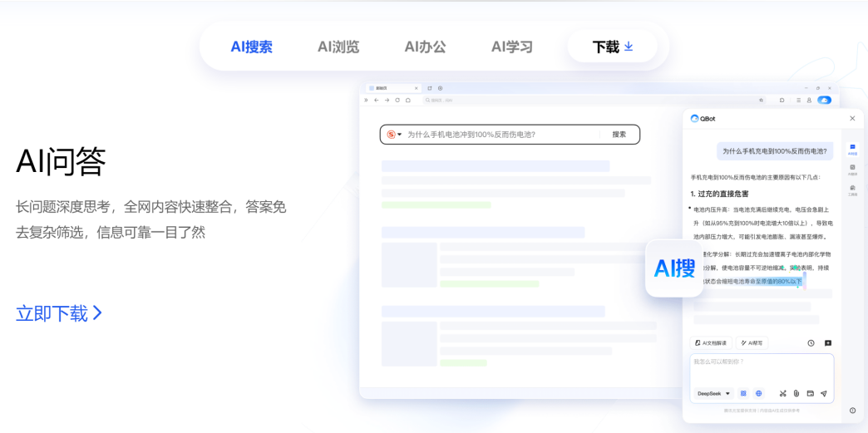868x433 pixels.
Task: Open the 立即下载 link
Action: [x=59, y=313]
